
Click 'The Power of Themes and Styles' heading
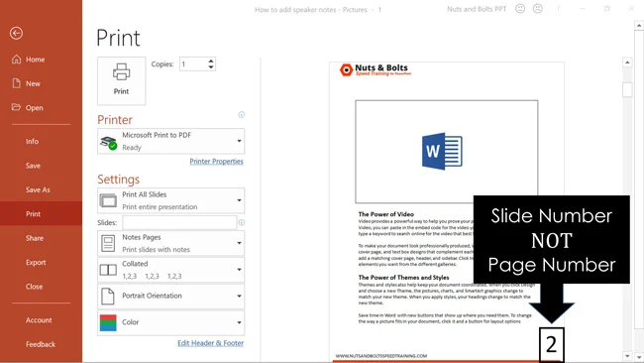pyautogui.click(x=403, y=278)
